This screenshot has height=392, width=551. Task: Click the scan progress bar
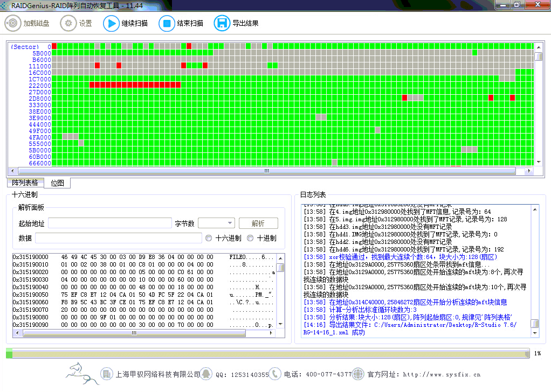[268, 353]
